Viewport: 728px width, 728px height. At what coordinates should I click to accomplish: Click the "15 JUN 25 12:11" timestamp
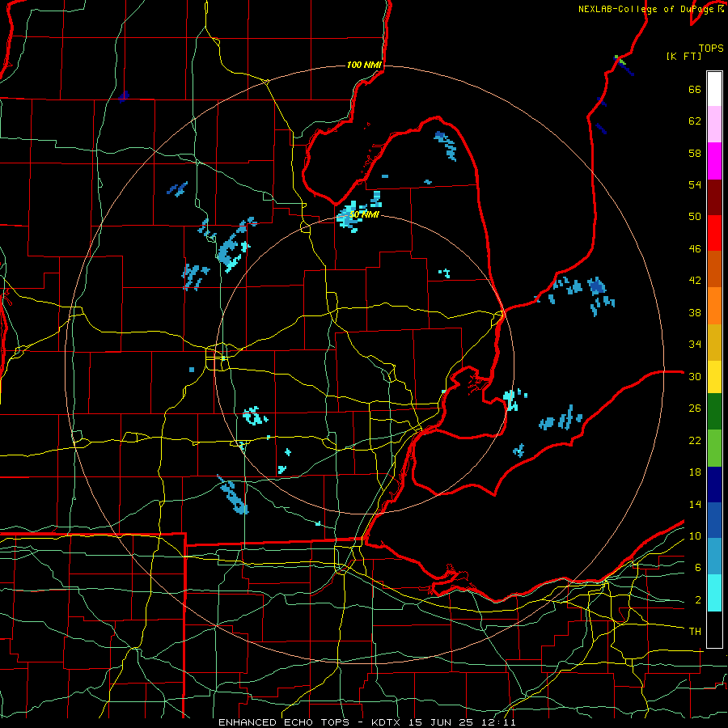pyautogui.click(x=462, y=722)
